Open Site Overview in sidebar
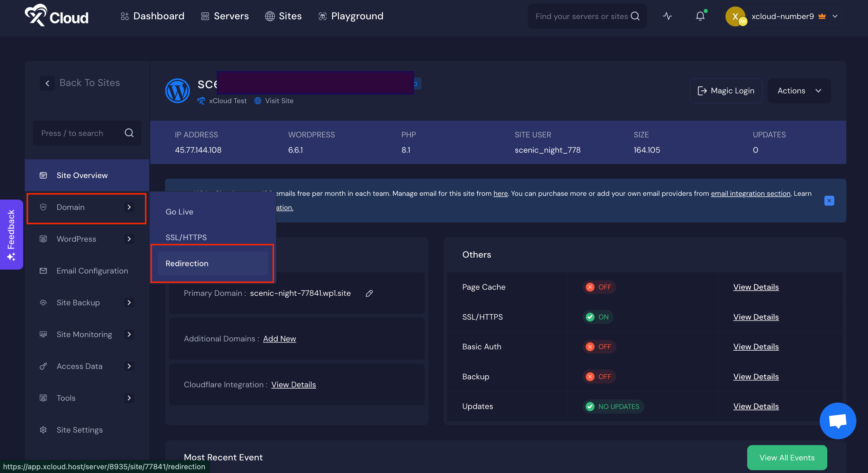The height and width of the screenshot is (473, 868). click(87, 175)
